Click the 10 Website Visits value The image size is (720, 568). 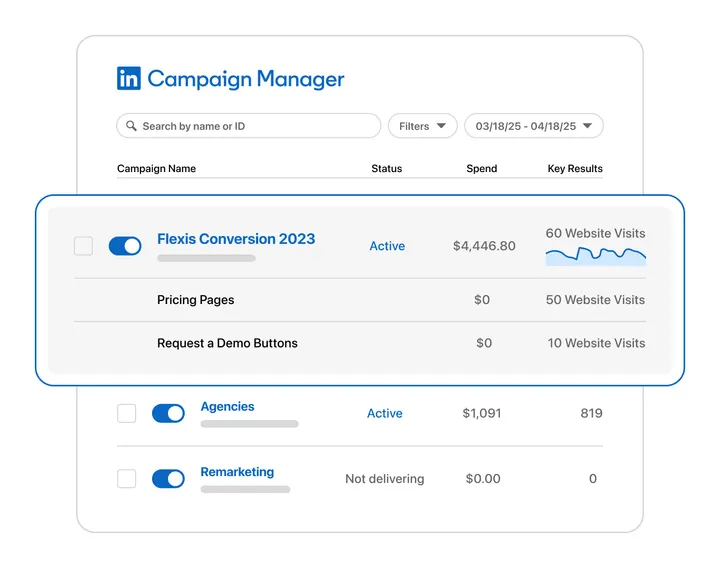[x=596, y=343]
